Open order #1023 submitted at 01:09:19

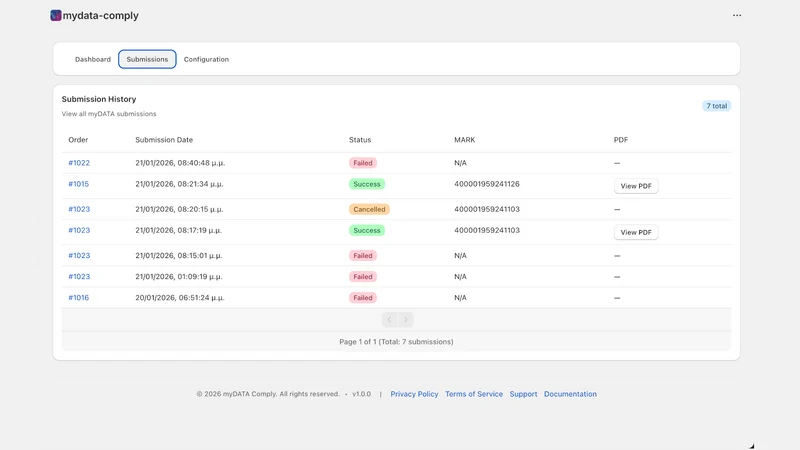(79, 277)
